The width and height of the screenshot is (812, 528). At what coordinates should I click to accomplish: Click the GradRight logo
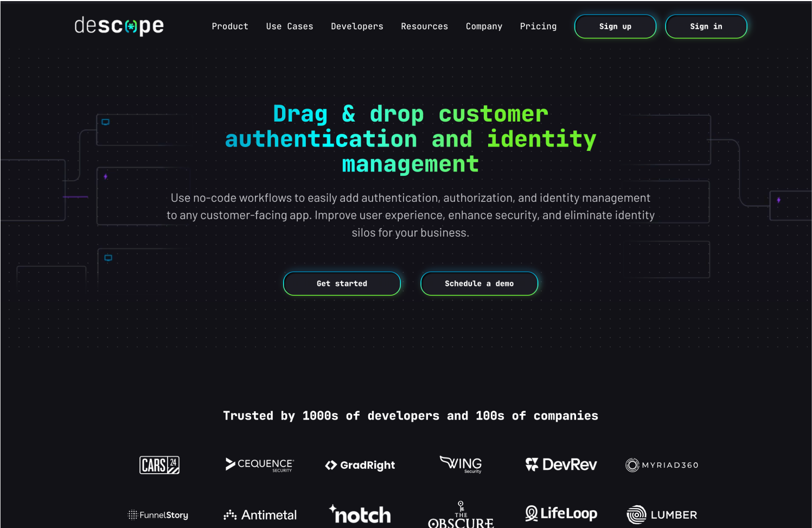pos(360,465)
